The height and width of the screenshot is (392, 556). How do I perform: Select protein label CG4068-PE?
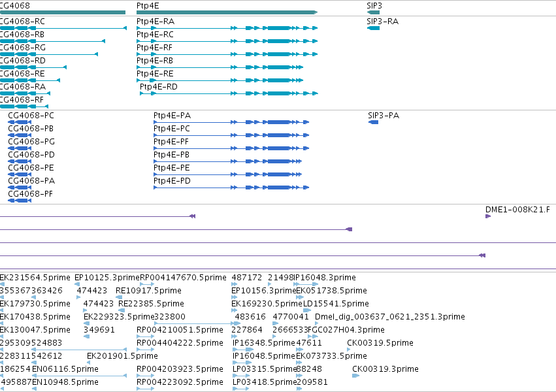tap(31, 168)
